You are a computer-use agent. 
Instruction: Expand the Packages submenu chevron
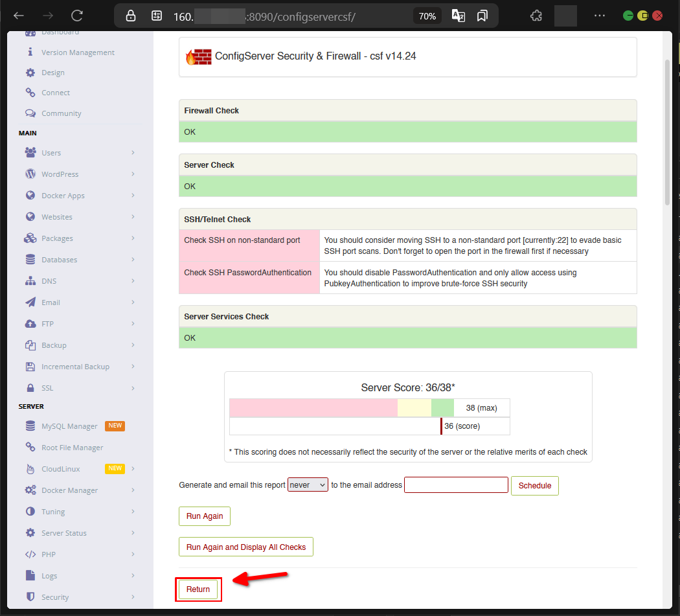pos(133,238)
